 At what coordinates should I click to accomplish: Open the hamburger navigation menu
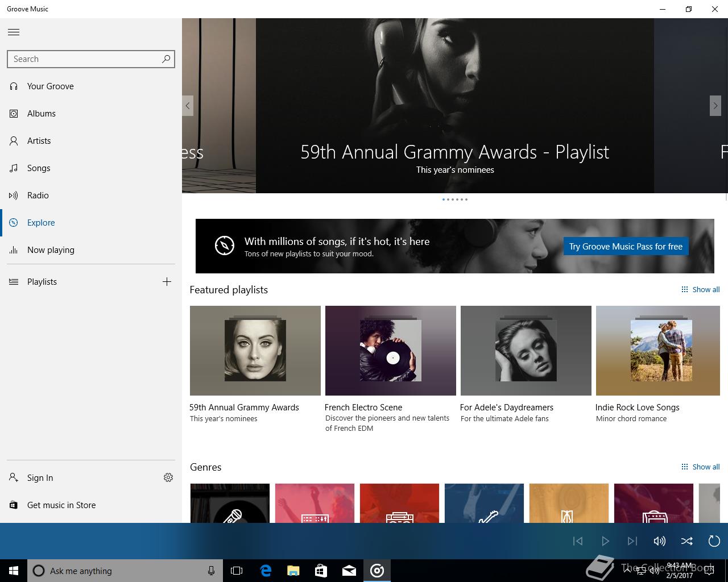click(x=14, y=32)
